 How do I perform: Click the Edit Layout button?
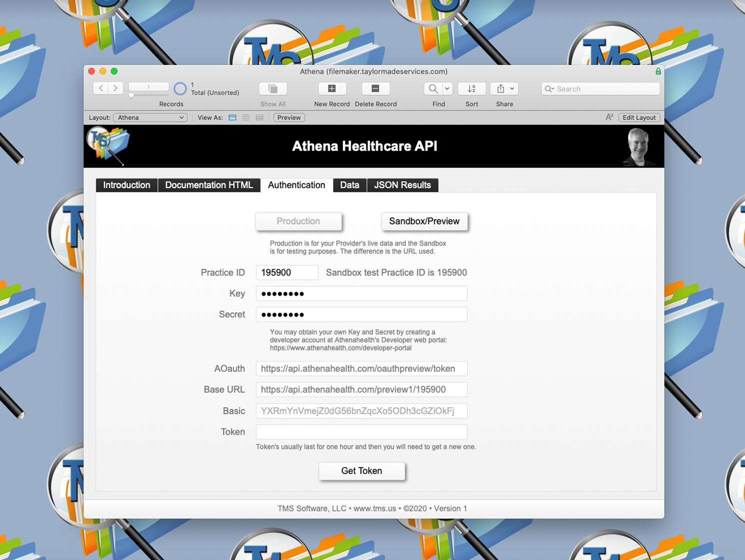pos(639,117)
